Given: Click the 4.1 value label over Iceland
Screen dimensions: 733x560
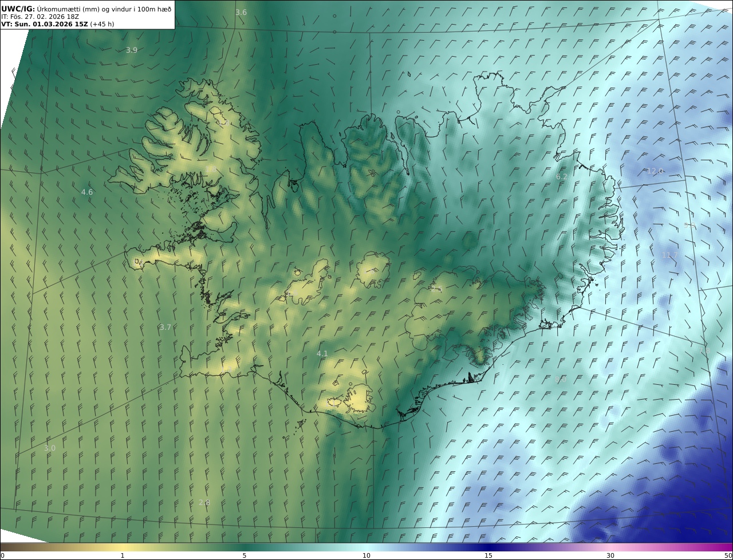Looking at the screenshot, I should (322, 353).
